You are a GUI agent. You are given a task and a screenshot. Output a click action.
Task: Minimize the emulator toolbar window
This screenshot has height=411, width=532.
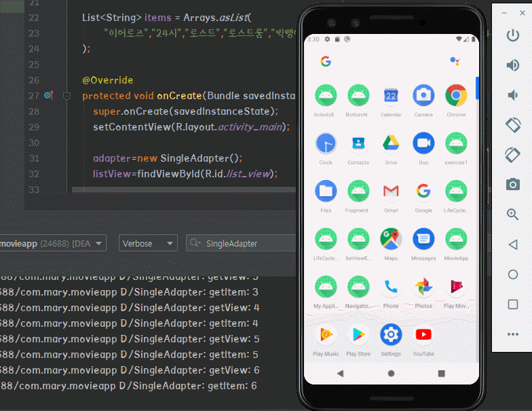pyautogui.click(x=504, y=13)
